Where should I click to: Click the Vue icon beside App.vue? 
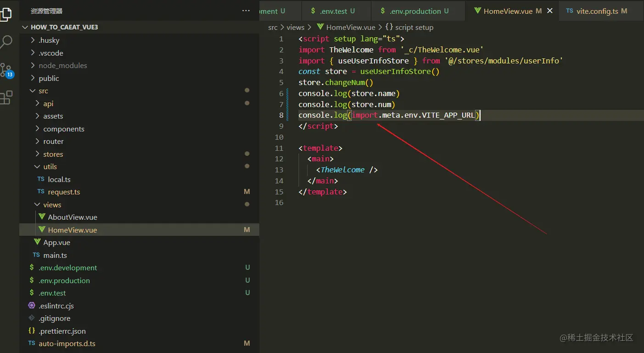click(x=38, y=242)
